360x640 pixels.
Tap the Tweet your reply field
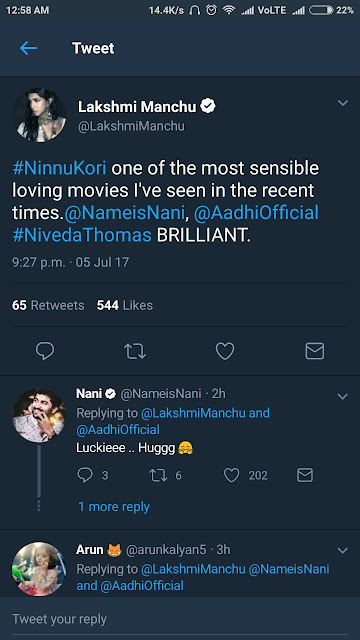(x=180, y=619)
